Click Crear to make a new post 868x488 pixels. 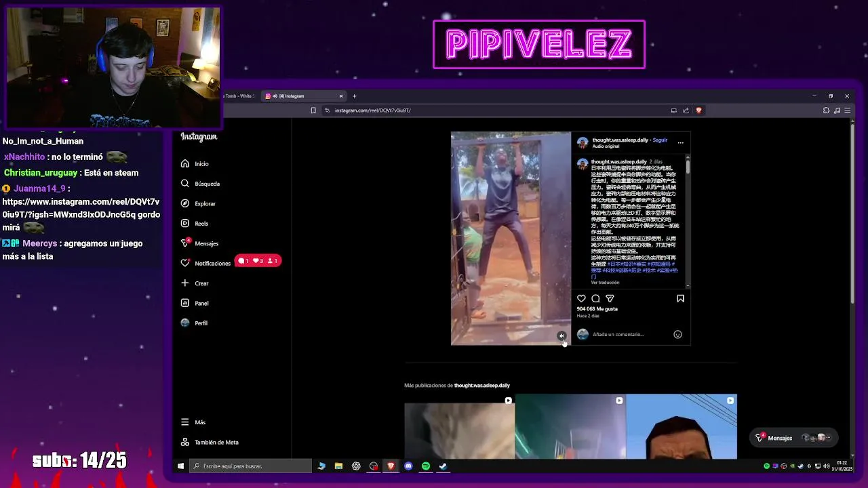195,283
